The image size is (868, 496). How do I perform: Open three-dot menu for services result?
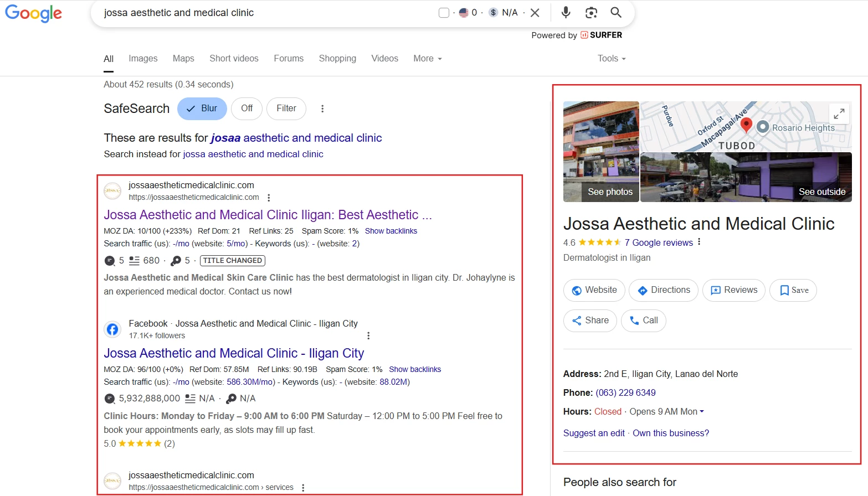303,488
